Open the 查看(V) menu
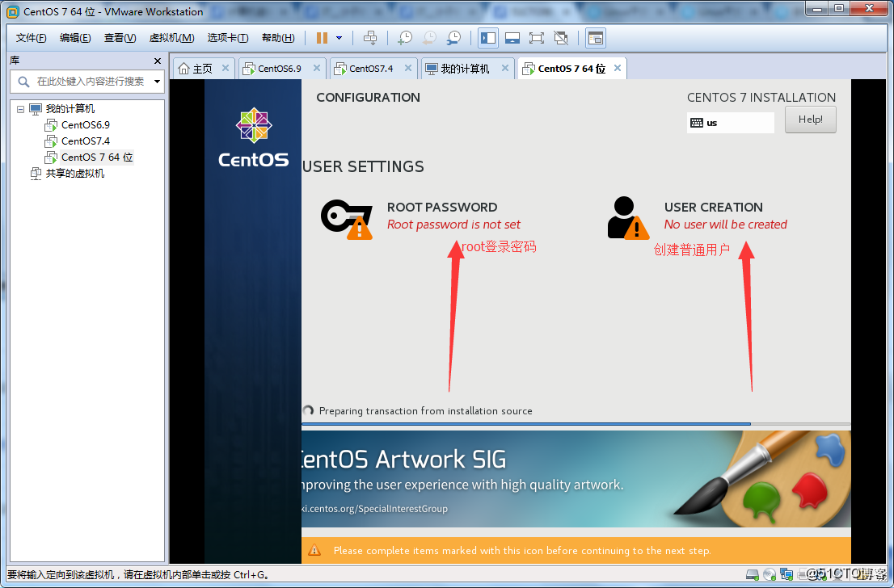 [x=120, y=38]
